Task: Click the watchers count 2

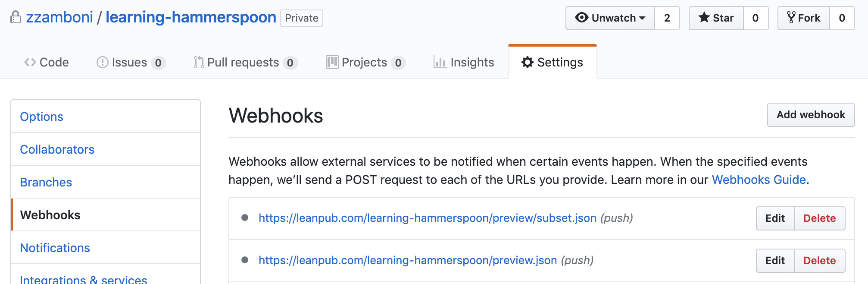Action: point(667,18)
